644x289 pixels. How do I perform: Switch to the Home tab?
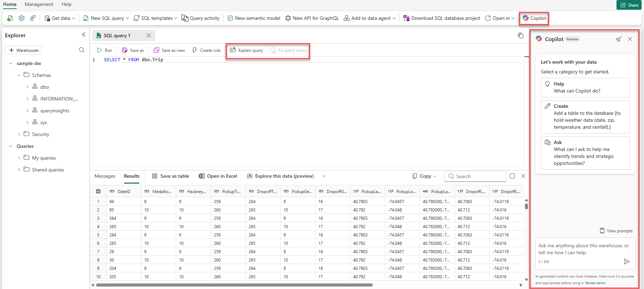10,4
